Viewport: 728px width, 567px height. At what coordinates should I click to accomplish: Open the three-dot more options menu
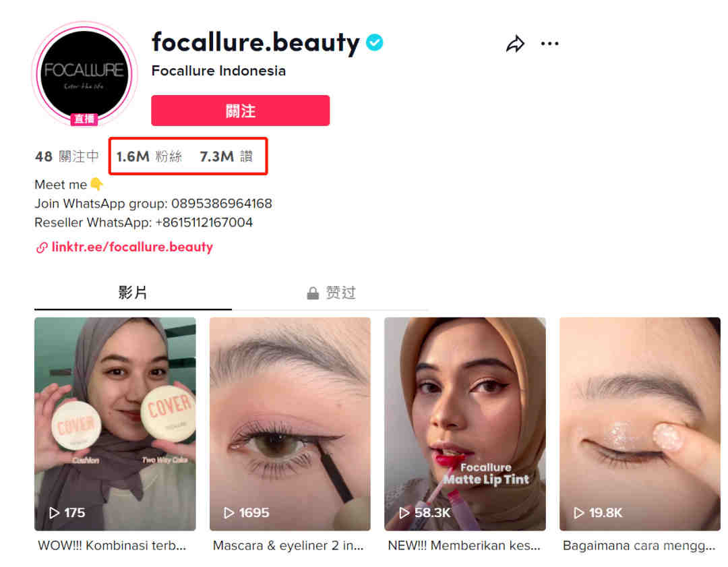click(550, 44)
